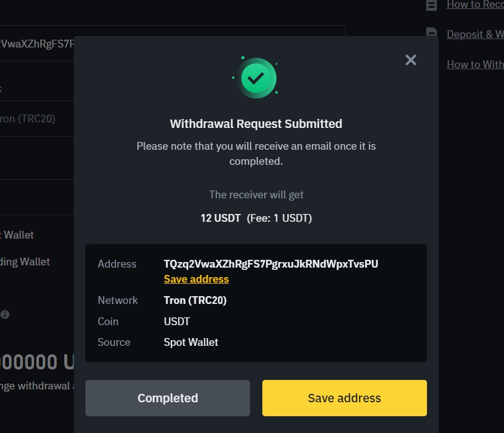The image size is (504, 433).
Task: Click the Spot Wallet source value in the dialog
Action: tap(191, 342)
